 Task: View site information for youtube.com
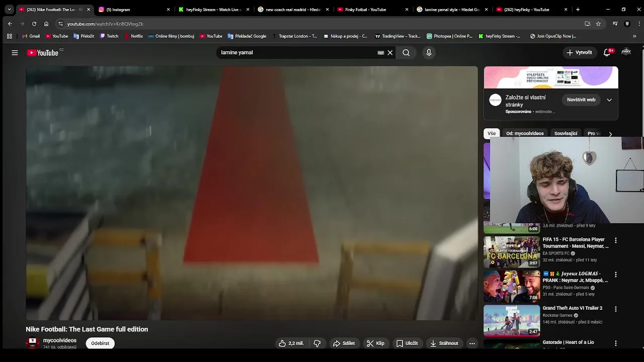[x=60, y=24]
